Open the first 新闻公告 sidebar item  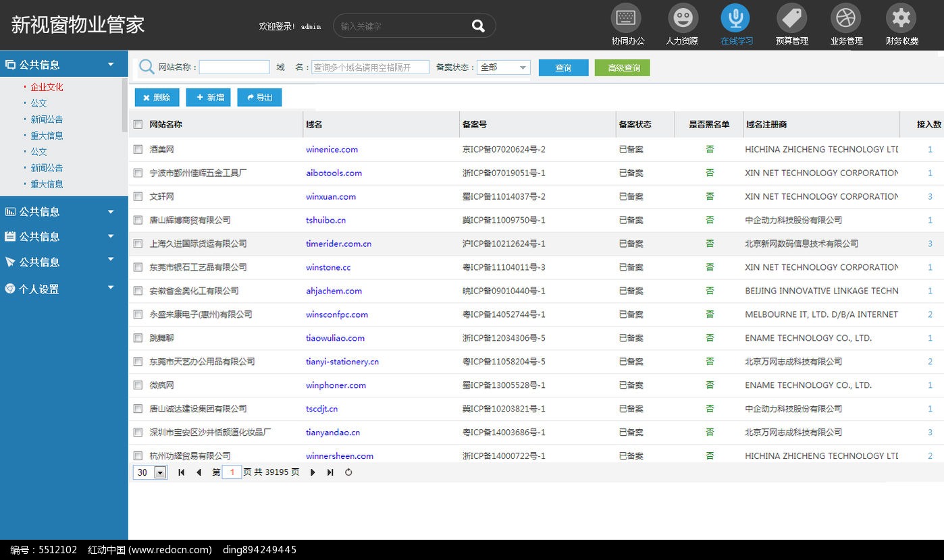pos(47,119)
